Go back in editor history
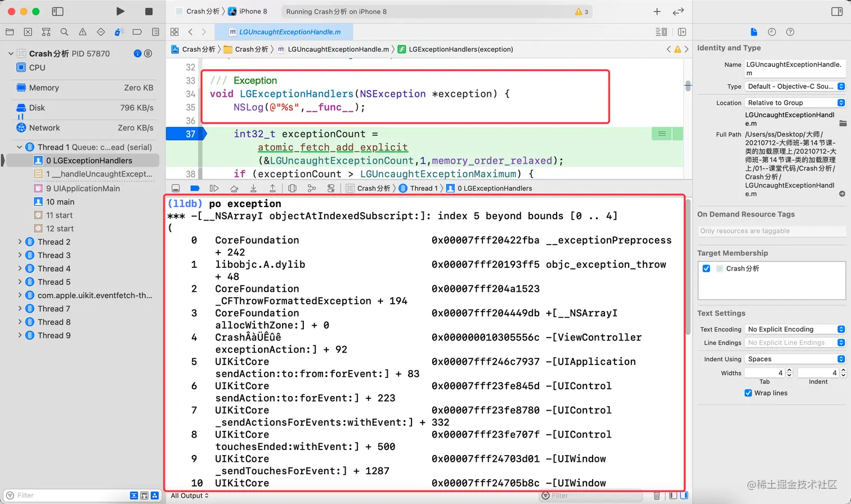This screenshot has height=504, width=851. click(190, 32)
